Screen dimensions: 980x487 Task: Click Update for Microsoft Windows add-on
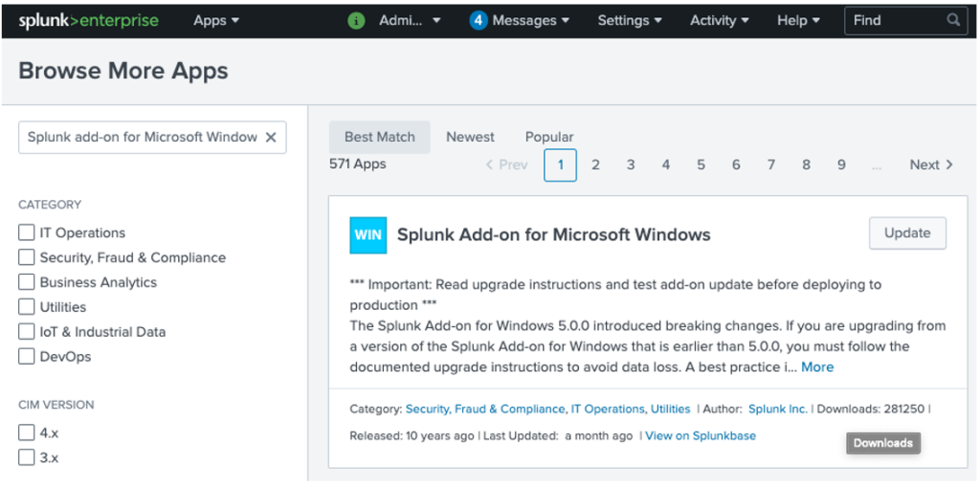coord(907,233)
